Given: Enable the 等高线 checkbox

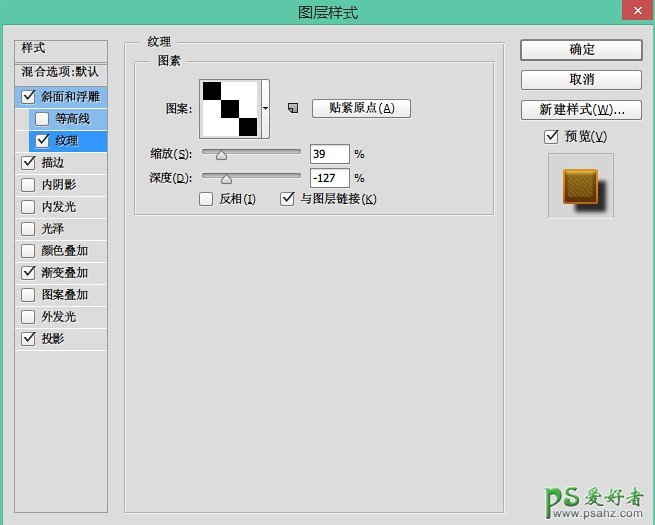Looking at the screenshot, I should click(x=42, y=119).
